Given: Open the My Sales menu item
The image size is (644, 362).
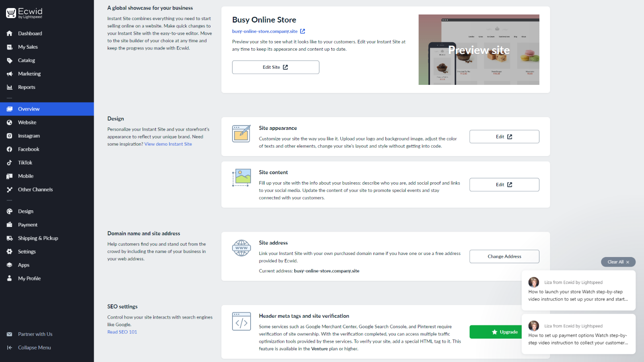Looking at the screenshot, I should [x=47, y=47].
